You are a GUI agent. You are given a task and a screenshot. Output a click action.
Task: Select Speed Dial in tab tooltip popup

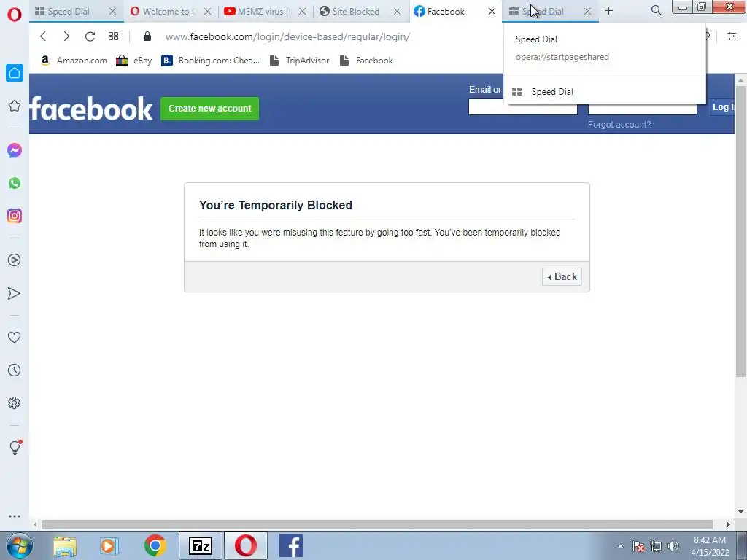[x=605, y=91]
